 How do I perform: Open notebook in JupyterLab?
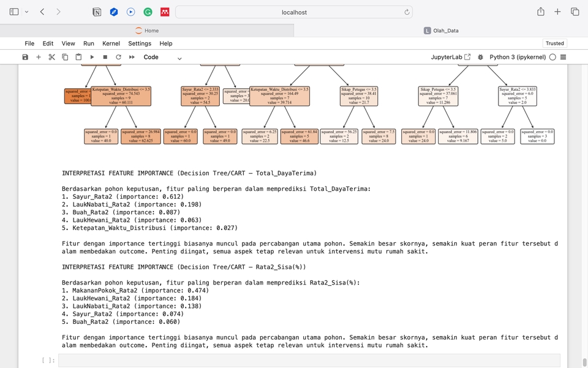click(451, 57)
